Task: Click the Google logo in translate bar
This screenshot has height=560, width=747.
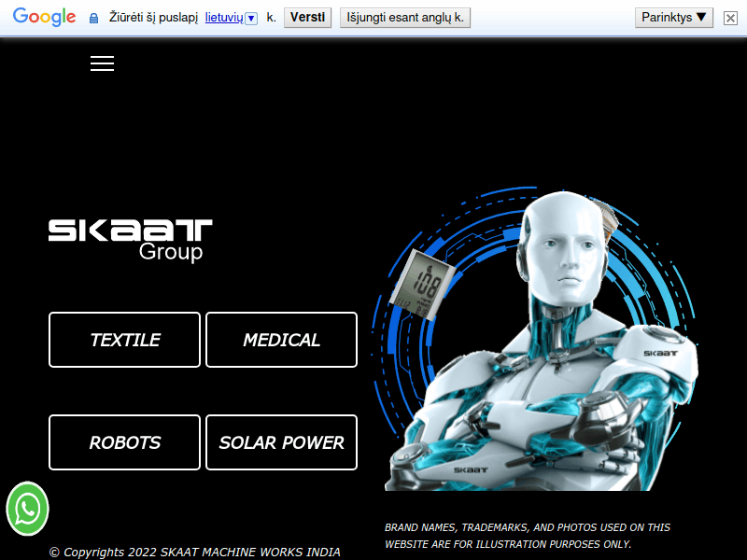Action: [x=44, y=18]
